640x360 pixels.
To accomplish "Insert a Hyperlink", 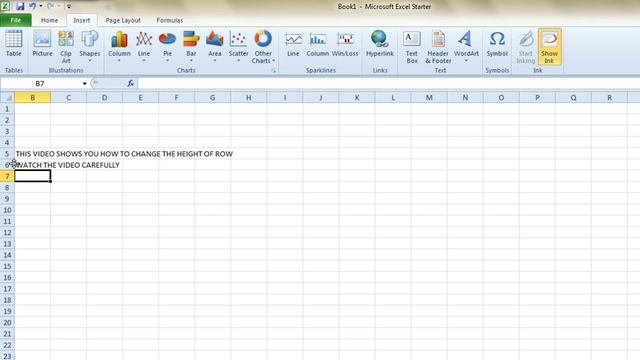I will pos(380,43).
